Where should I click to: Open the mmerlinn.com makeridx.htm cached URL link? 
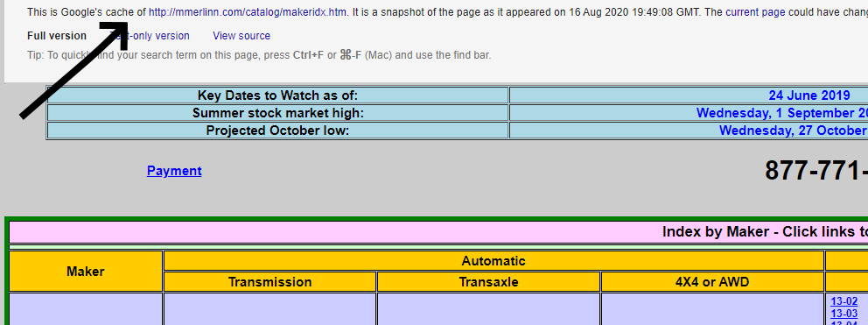pyautogui.click(x=248, y=12)
